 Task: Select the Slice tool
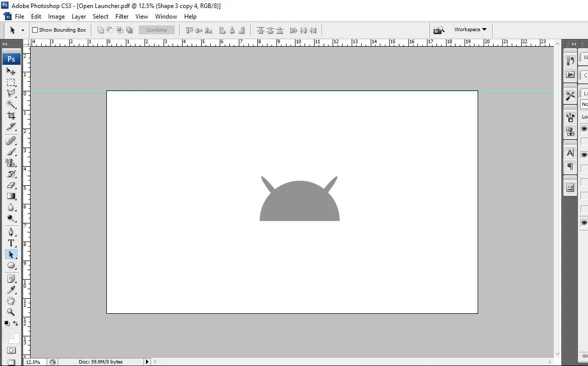pyautogui.click(x=11, y=127)
